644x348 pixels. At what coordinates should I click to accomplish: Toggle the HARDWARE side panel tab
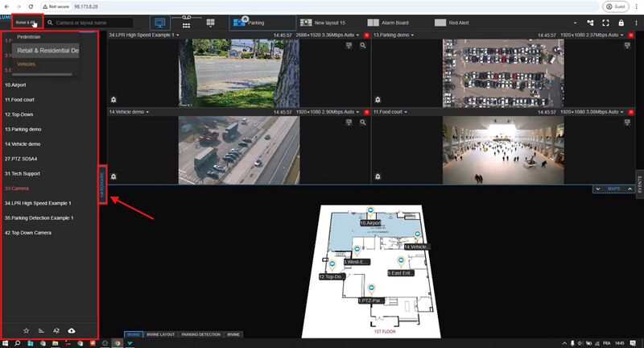point(102,184)
